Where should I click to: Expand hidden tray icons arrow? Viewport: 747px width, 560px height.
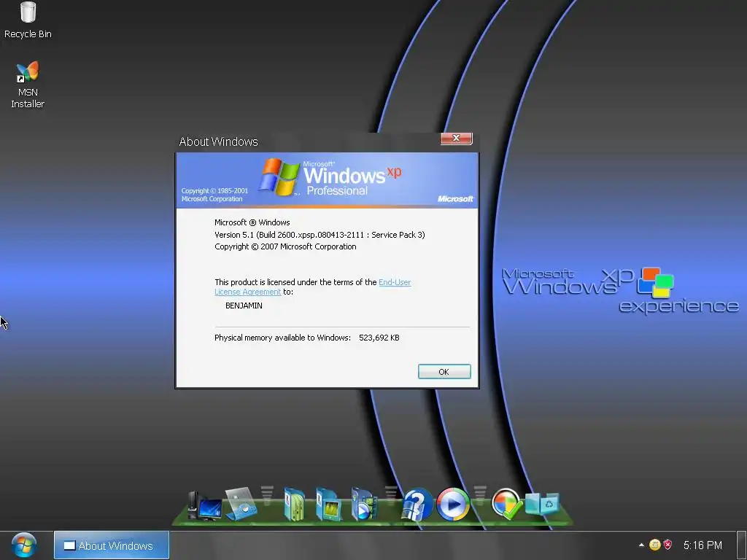pyautogui.click(x=641, y=545)
